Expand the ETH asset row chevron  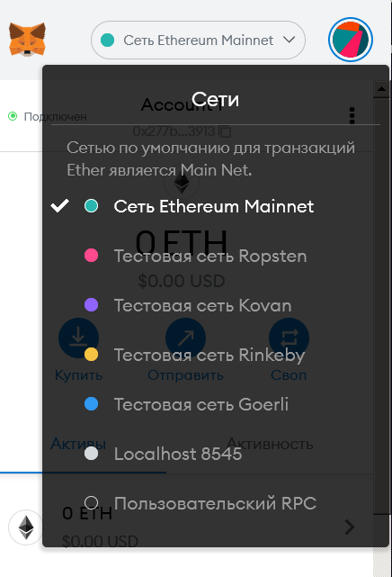point(350,527)
